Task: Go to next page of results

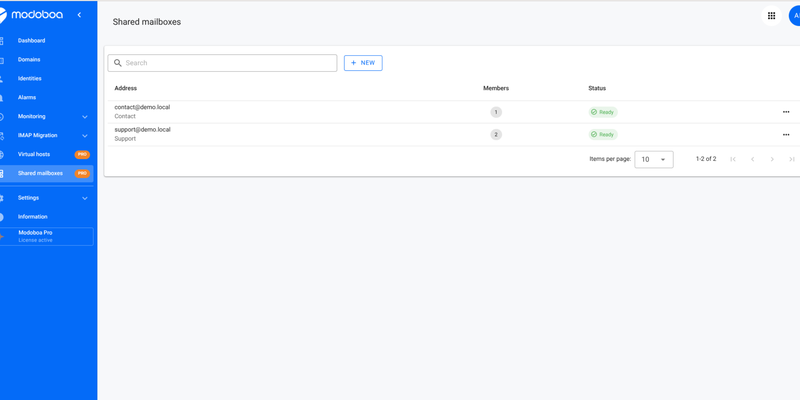Action: (772, 159)
